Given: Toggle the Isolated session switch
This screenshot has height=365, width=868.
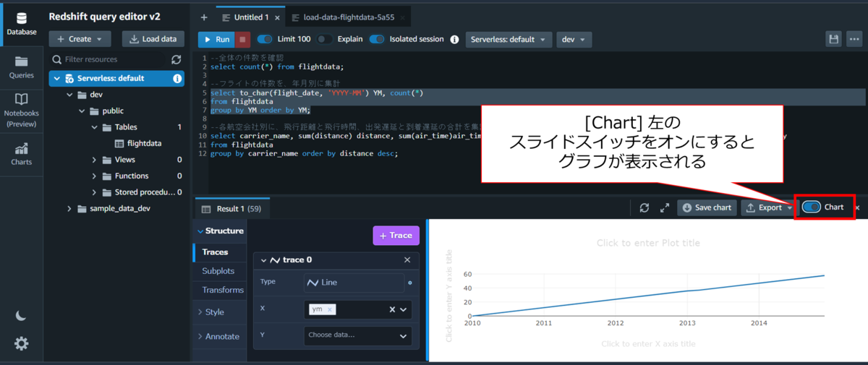Looking at the screenshot, I should coord(377,39).
